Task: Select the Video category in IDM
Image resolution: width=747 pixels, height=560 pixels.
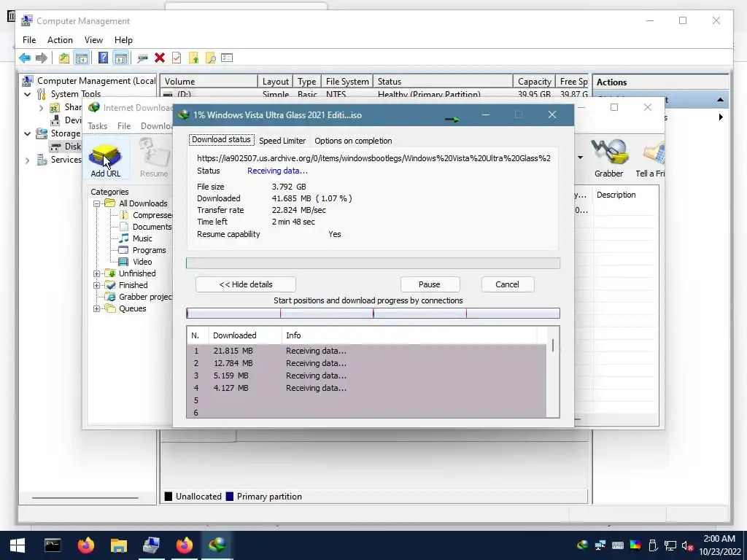Action: click(142, 262)
